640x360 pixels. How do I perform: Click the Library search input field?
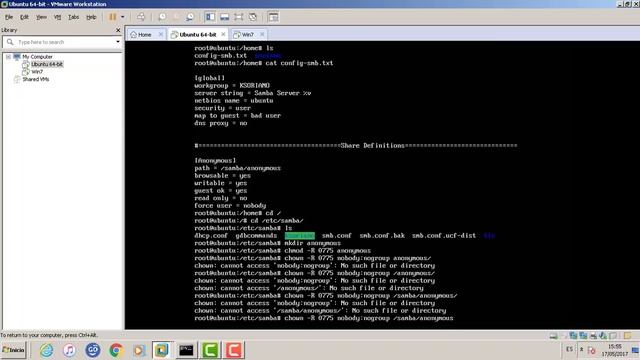pyautogui.click(x=61, y=42)
